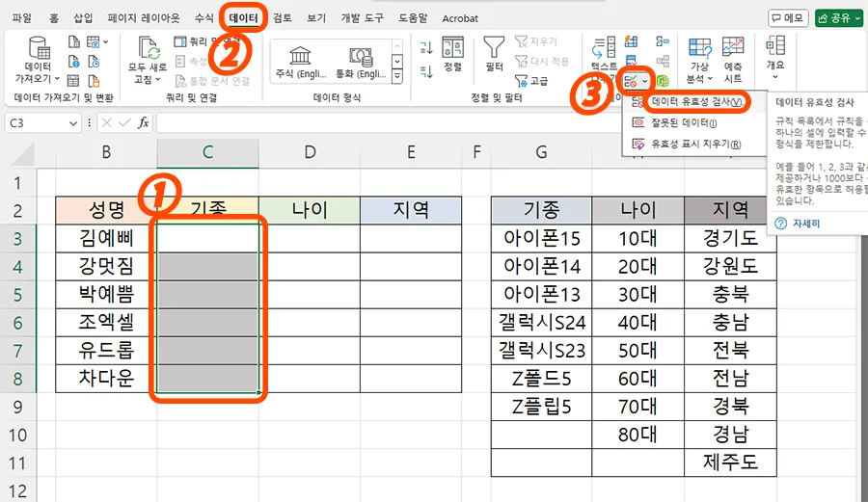The height and width of the screenshot is (502, 868).
Task: Open the Get Data (데이터 가져오기) button
Action: click(38, 61)
